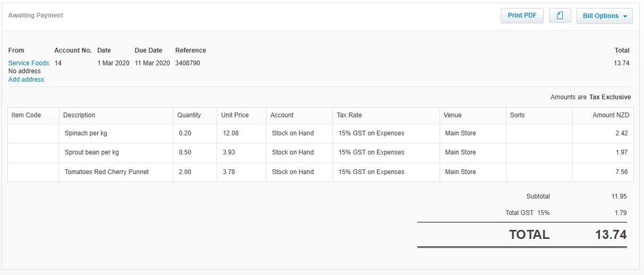Click the amount 1.97 cell
The height and width of the screenshot is (275, 644).
coord(603,152)
